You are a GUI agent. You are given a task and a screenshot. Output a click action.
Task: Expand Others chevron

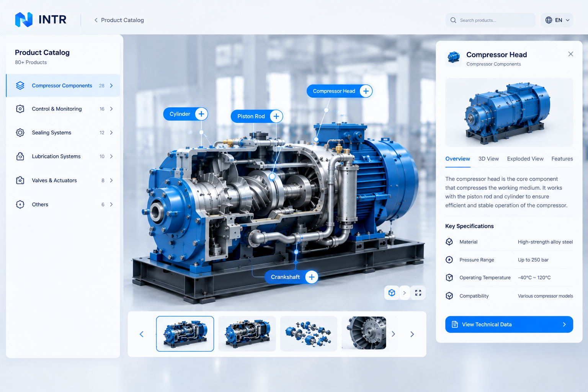pyautogui.click(x=111, y=204)
